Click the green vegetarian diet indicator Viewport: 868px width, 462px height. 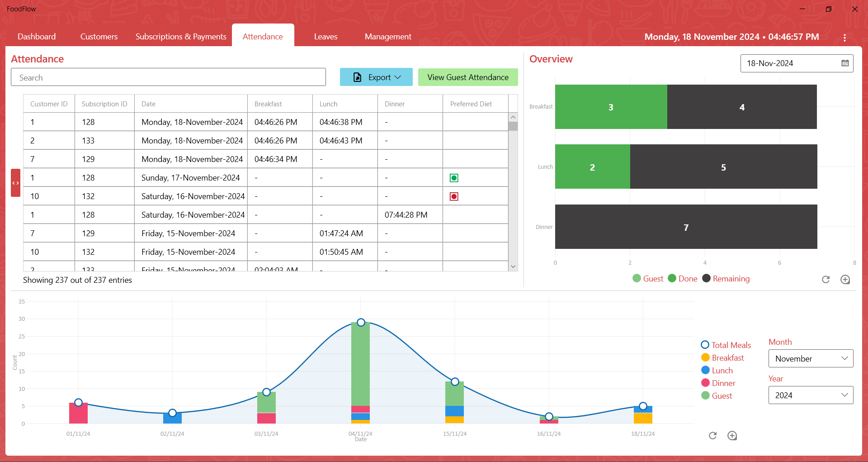coord(454,178)
